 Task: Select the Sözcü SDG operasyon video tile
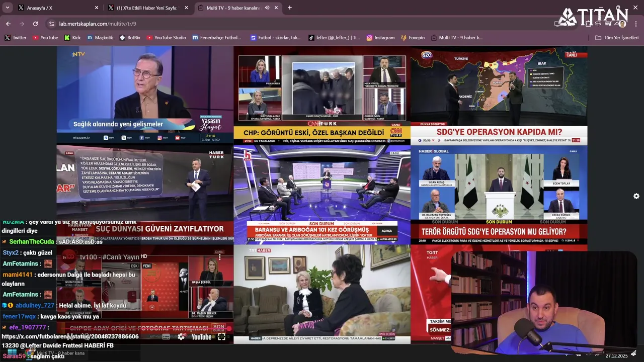tap(499, 96)
